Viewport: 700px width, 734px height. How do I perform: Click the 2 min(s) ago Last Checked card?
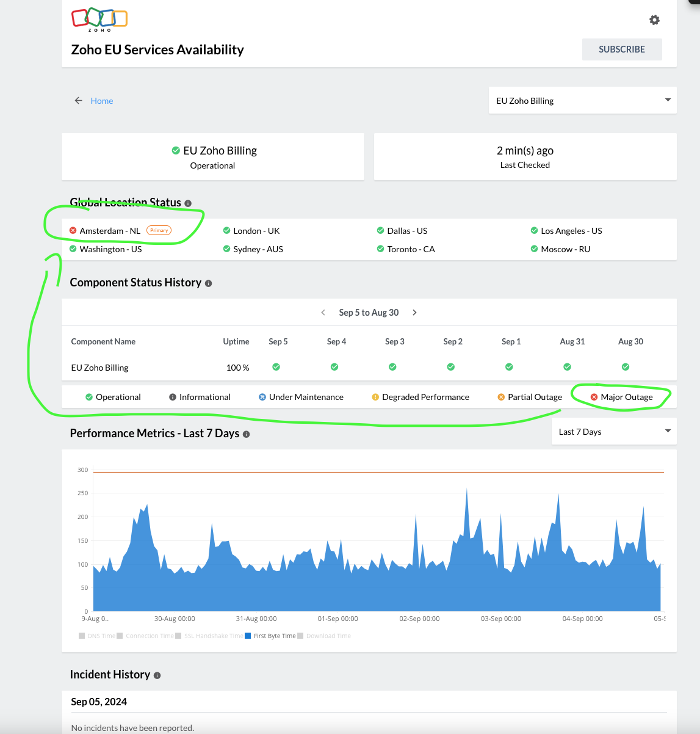tap(525, 156)
